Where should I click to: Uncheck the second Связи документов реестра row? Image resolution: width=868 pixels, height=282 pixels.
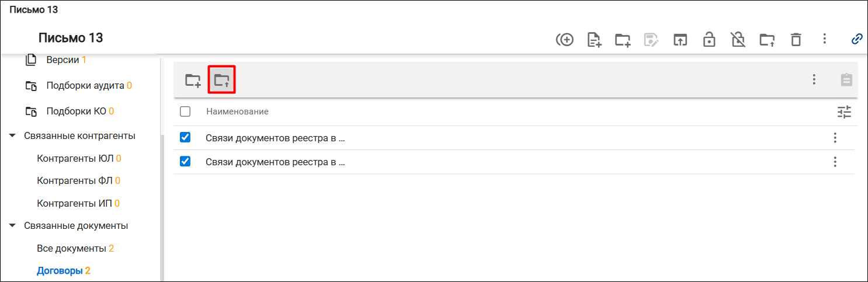(185, 162)
